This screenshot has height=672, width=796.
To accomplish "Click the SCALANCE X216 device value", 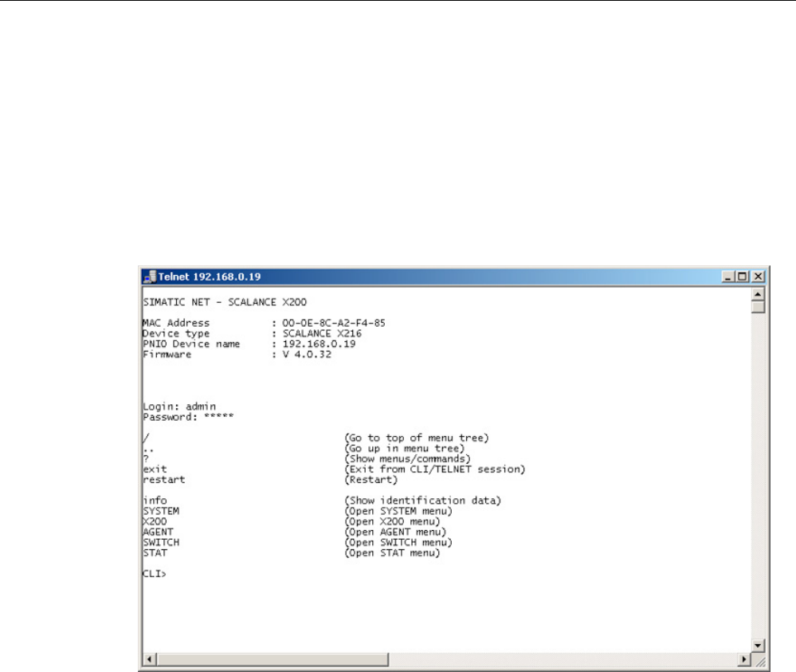I will click(x=322, y=334).
